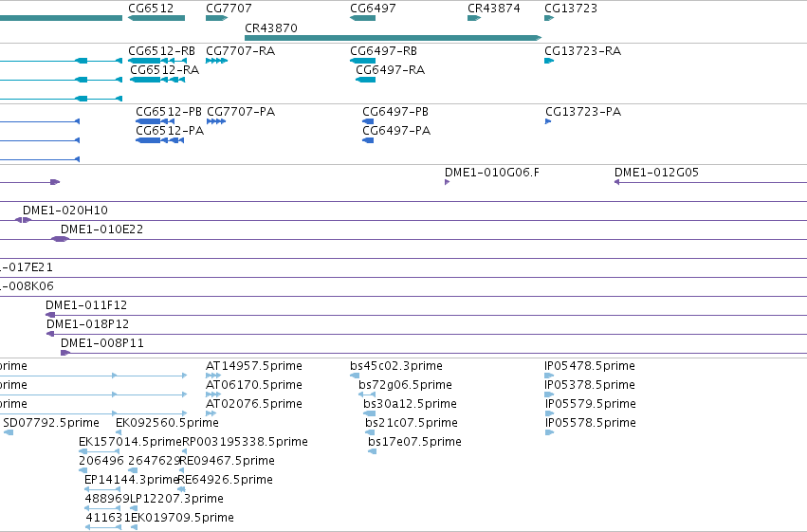Select EST bs45c02.3prime label
This screenshot has height=532, width=807.
(396, 366)
